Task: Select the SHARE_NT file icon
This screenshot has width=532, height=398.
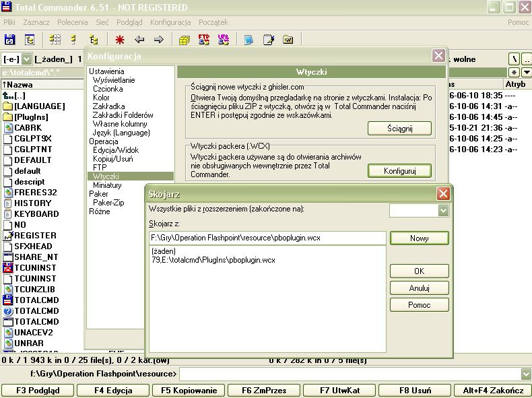Action: tap(8, 257)
